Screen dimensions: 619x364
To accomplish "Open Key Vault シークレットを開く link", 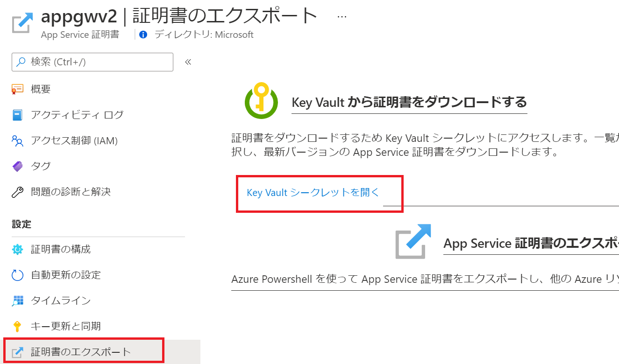I will (313, 193).
